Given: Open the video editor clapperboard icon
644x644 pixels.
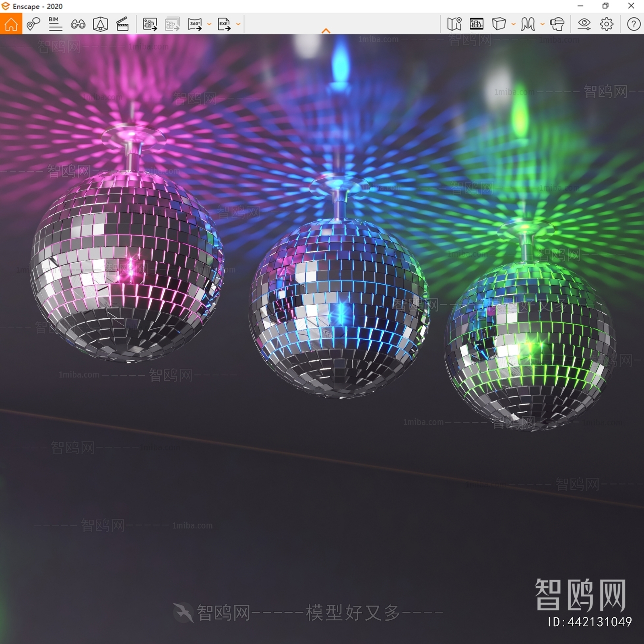Looking at the screenshot, I should coord(122,24).
